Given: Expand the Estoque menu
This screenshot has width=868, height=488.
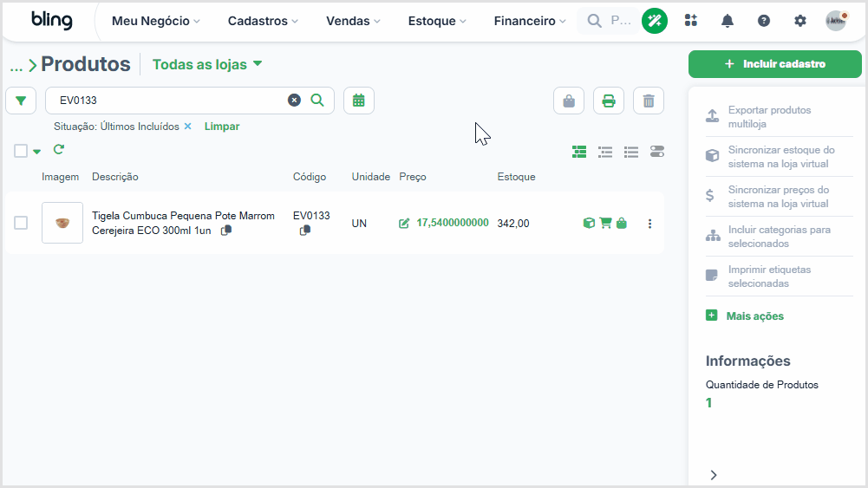Looking at the screenshot, I should (x=437, y=21).
